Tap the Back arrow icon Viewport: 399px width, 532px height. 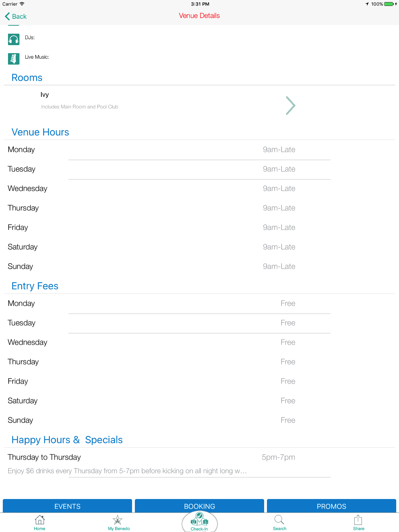click(x=8, y=16)
